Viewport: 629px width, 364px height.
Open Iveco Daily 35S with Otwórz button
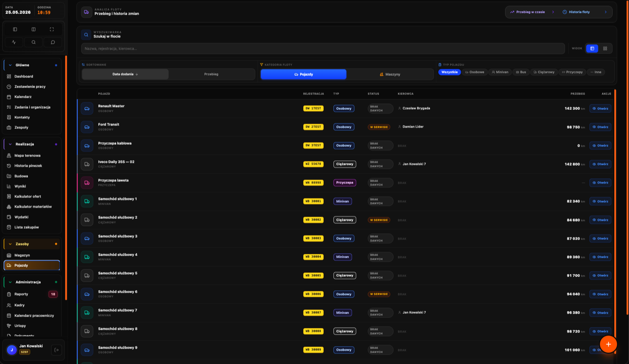(600, 164)
